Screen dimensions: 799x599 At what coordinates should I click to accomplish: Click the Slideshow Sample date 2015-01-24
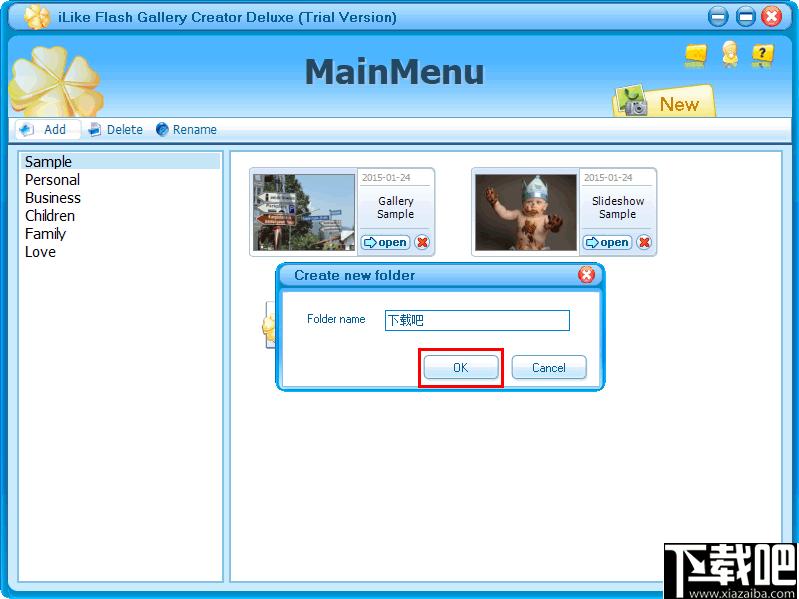608,177
